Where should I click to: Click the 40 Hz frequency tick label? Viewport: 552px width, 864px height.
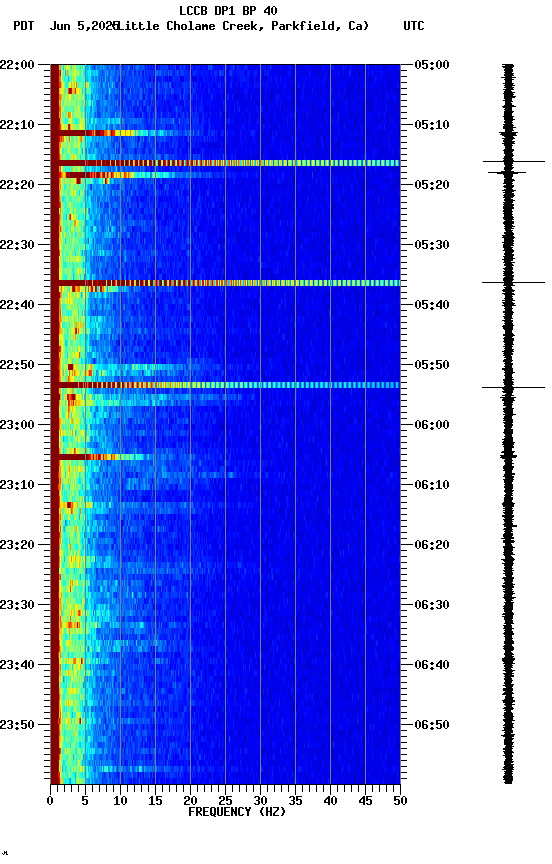pos(330,801)
